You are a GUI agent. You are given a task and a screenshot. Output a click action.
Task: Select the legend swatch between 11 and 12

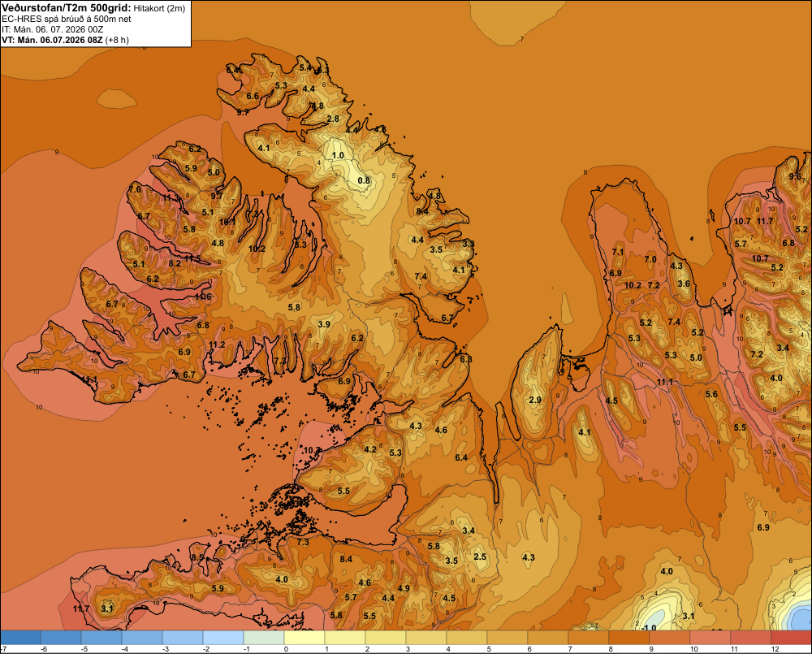751,638
